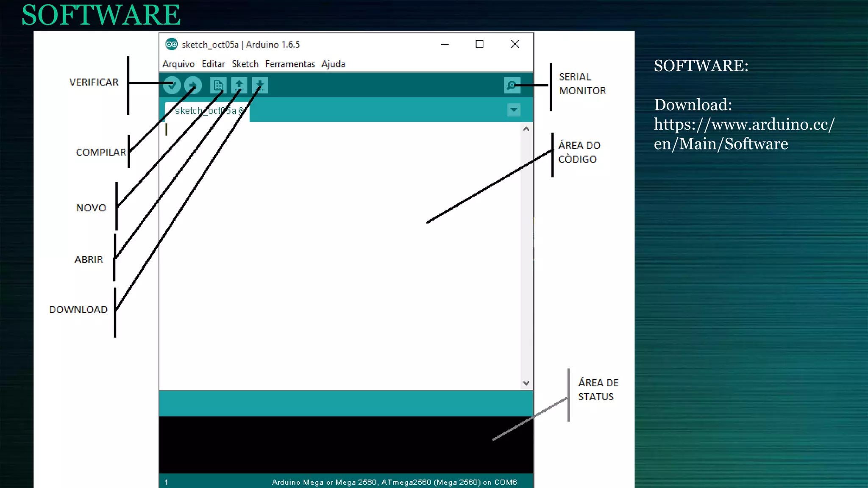Click the Upload arrow toolbar icon
Image resolution: width=868 pixels, height=488 pixels.
pos(193,85)
